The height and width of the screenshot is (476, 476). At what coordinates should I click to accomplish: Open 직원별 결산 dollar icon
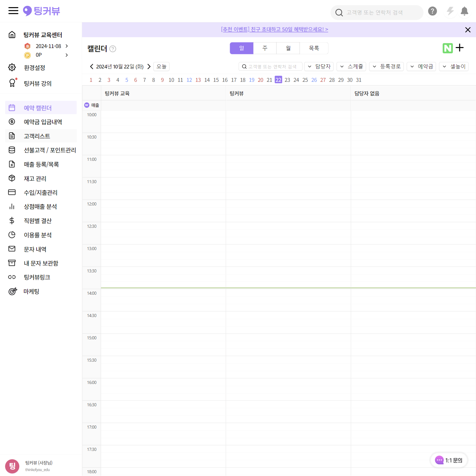pos(12,221)
